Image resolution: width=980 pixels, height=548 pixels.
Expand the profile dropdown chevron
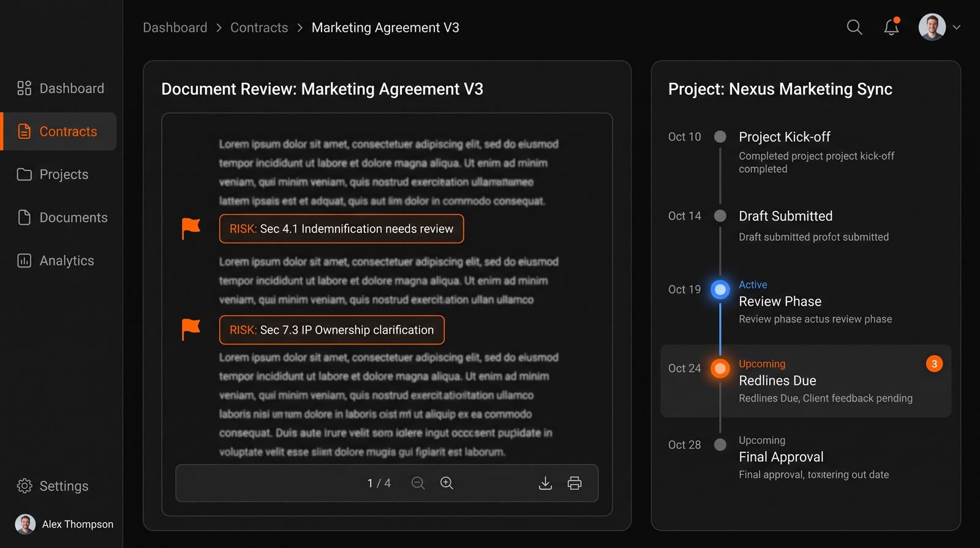(957, 28)
